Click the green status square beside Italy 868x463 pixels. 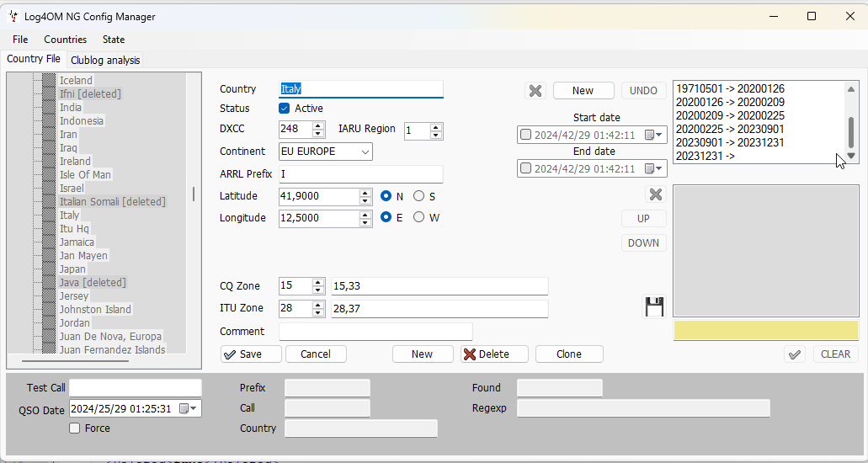coord(50,215)
